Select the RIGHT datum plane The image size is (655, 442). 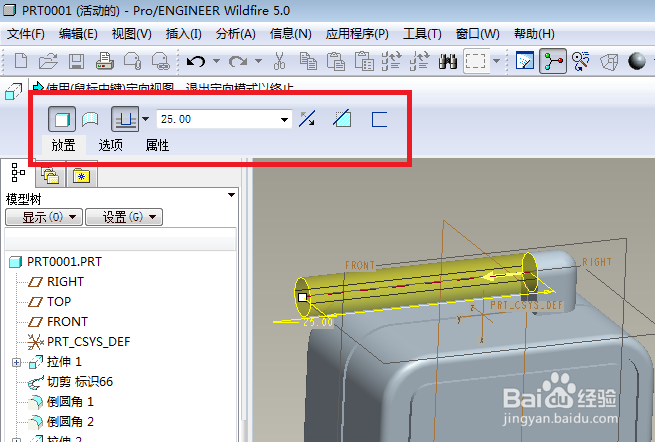click(65, 282)
